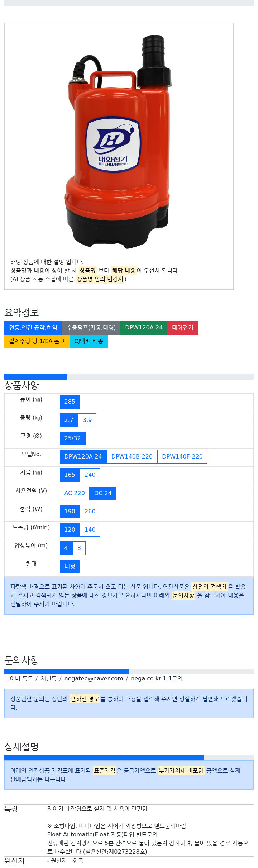Click the CJ택배 배송 delivery badge

point(89,341)
